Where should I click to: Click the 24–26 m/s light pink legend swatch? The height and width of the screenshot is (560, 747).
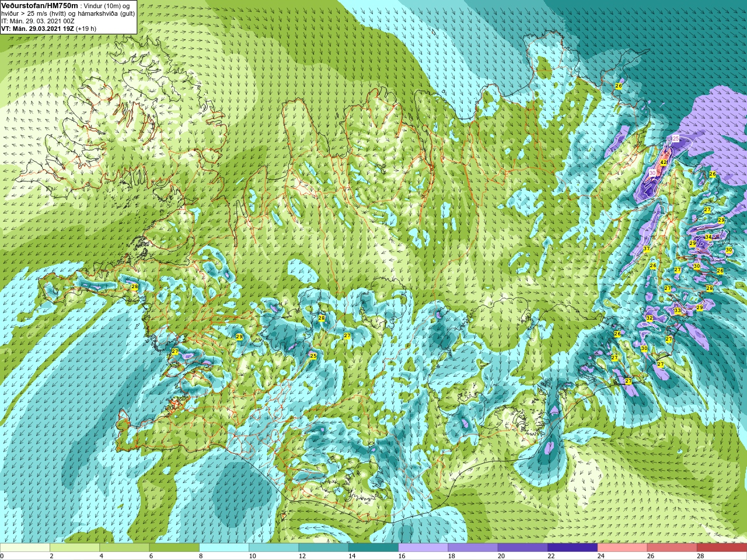point(622,548)
